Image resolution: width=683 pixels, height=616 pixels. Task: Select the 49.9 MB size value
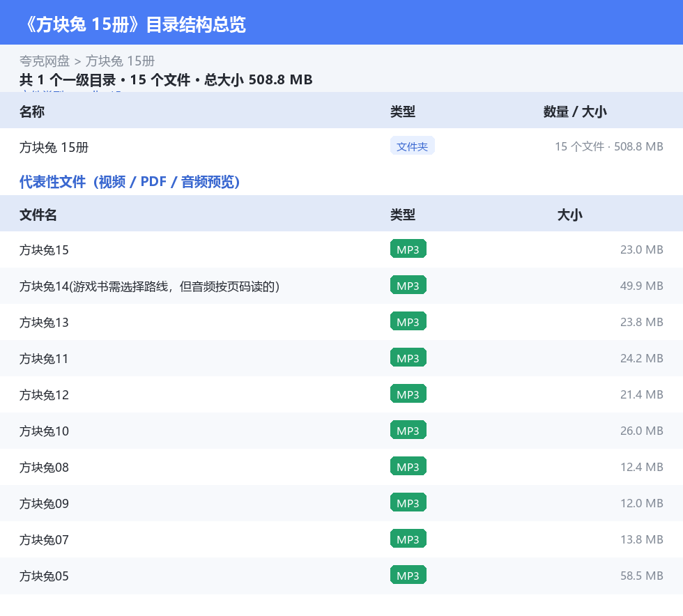pos(642,286)
